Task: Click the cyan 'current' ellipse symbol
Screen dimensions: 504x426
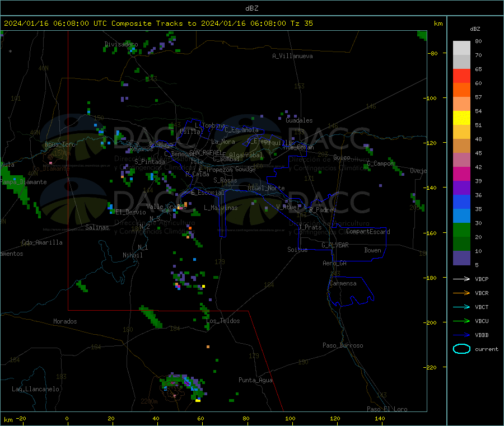Action: (461, 349)
